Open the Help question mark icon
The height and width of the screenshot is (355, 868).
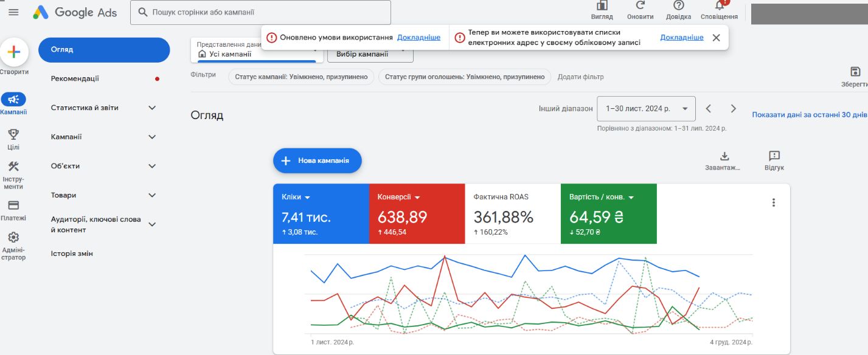(x=678, y=5)
